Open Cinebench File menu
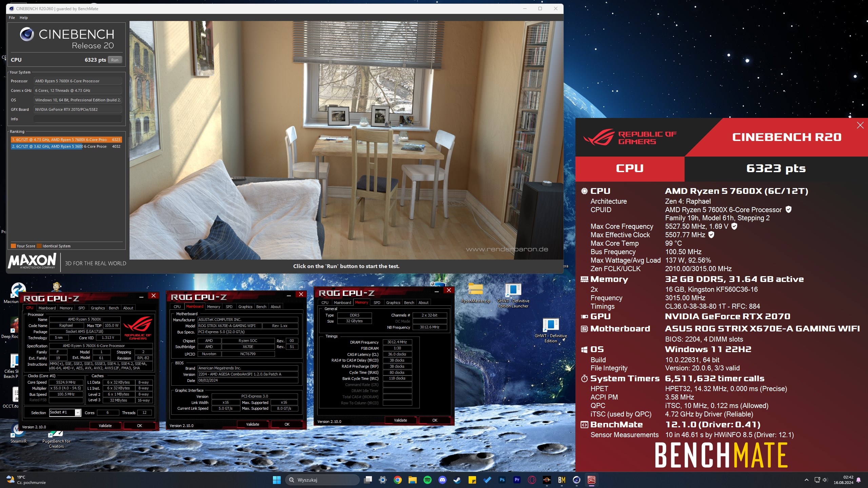Screen dimensions: 868x488 coord(12,18)
